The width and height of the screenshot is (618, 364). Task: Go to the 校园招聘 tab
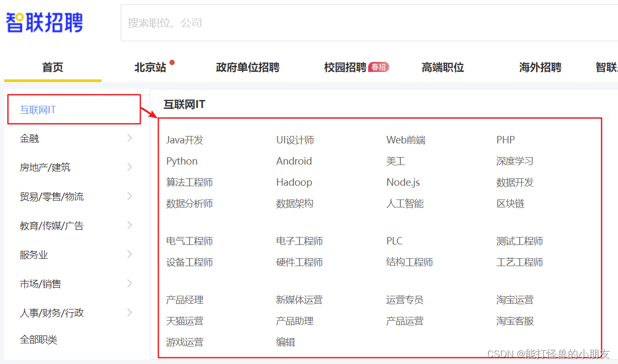click(x=345, y=67)
